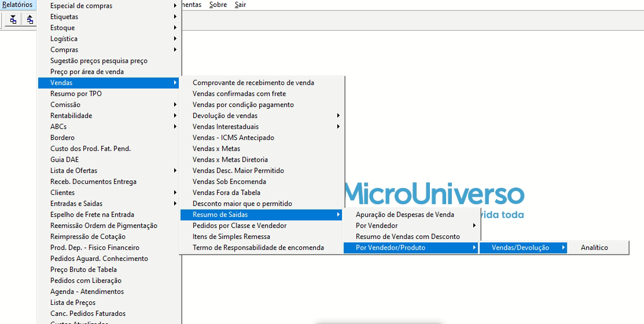Expand Lista de Ofertas submenu
This screenshot has width=644, height=324.
(x=109, y=171)
